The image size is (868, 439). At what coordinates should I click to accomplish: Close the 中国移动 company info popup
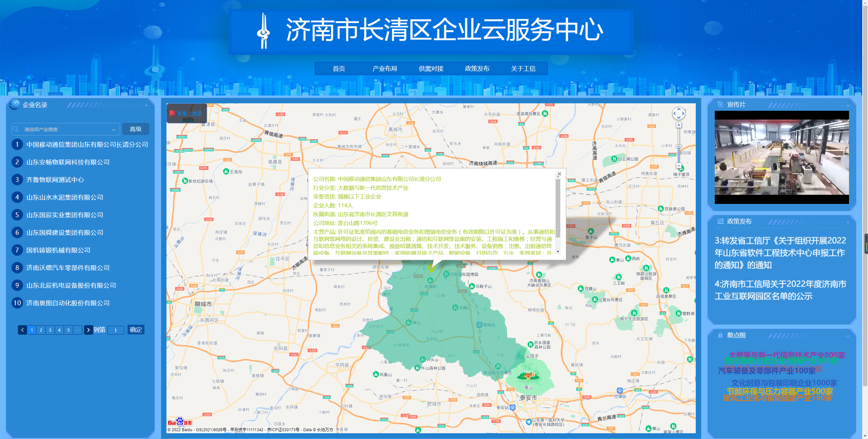coord(559,173)
